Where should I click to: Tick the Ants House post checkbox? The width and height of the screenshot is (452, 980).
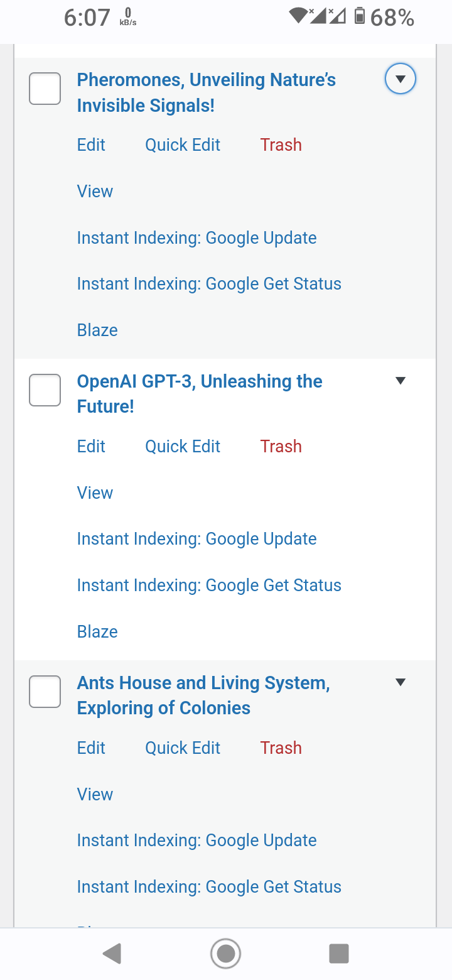click(x=45, y=692)
